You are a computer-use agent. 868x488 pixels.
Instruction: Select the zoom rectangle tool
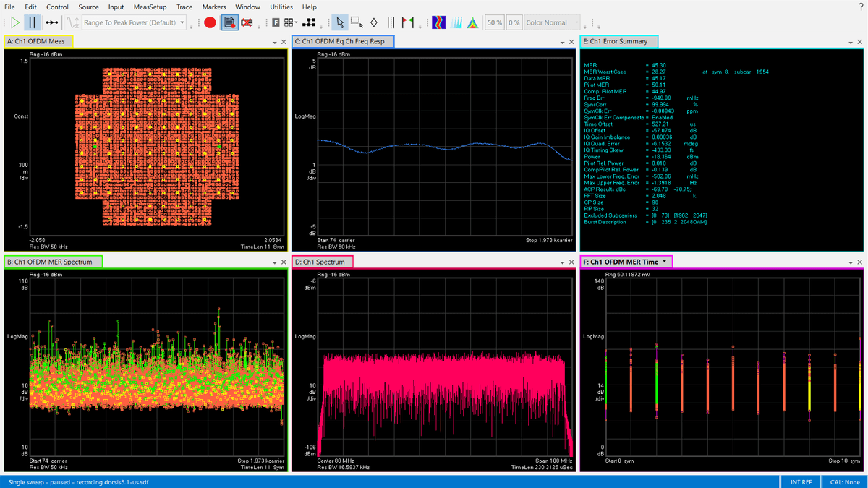pos(356,22)
